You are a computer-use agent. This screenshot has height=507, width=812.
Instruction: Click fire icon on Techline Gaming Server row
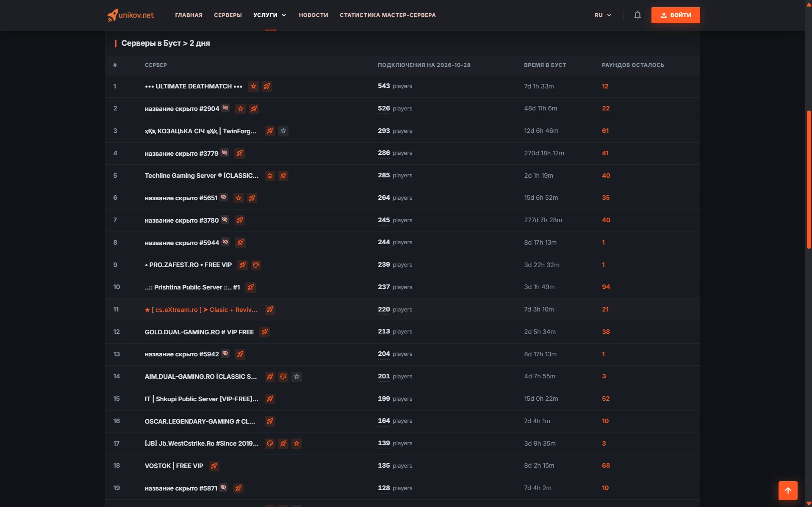(x=270, y=176)
